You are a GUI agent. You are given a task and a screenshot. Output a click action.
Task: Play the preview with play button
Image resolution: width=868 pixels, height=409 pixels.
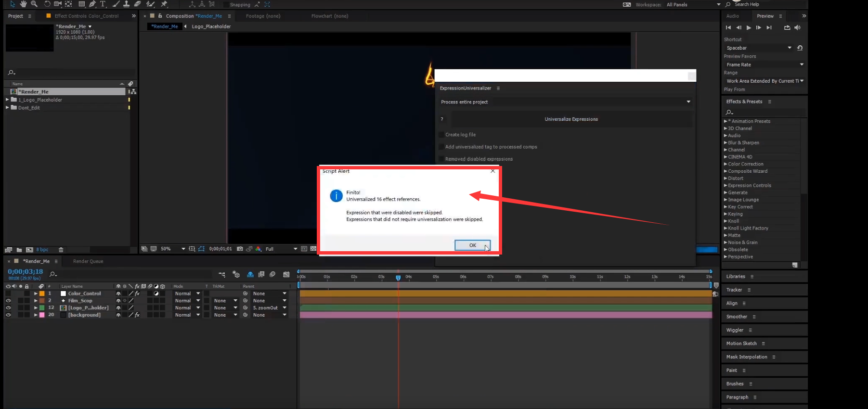click(749, 27)
